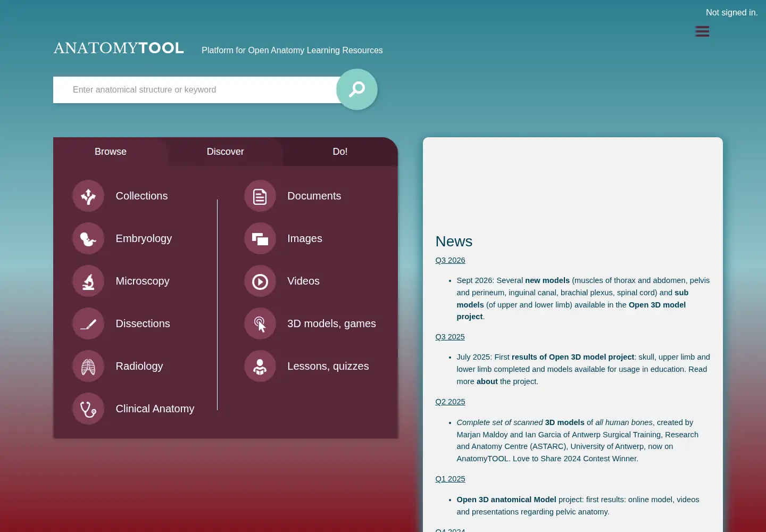This screenshot has width=766, height=532.
Task: Click the Videos play-circle icon
Action: coord(260,281)
